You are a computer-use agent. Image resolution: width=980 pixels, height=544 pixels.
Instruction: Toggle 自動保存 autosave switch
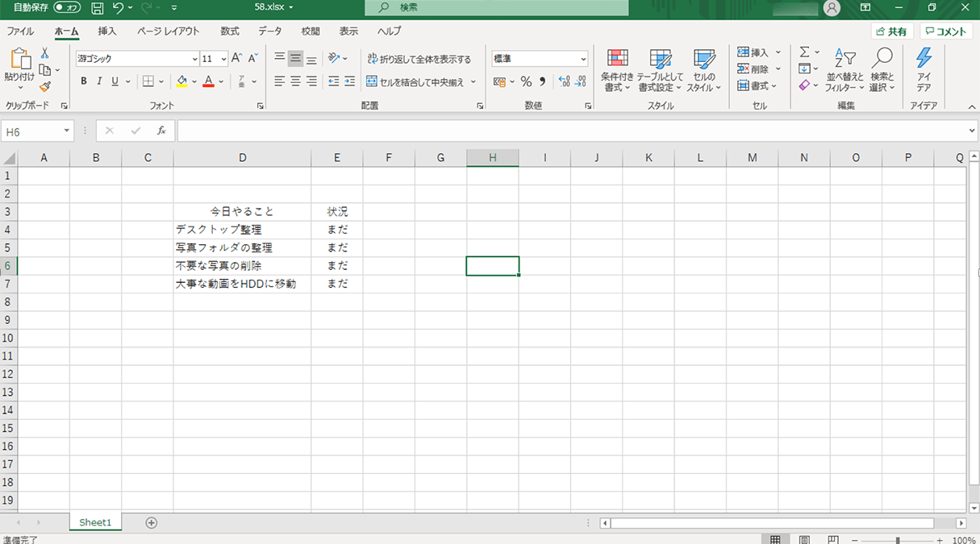tap(68, 7)
